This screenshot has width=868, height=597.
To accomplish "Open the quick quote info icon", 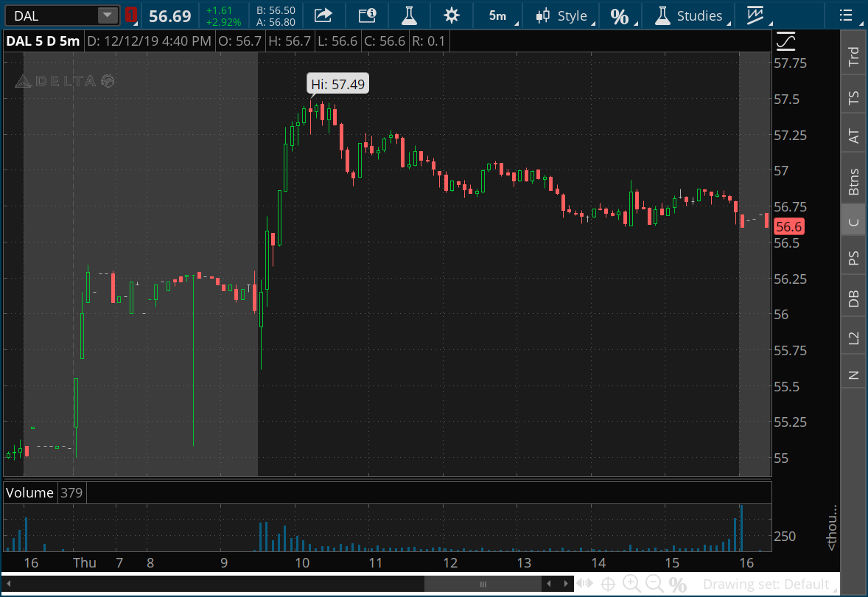I will pos(367,15).
